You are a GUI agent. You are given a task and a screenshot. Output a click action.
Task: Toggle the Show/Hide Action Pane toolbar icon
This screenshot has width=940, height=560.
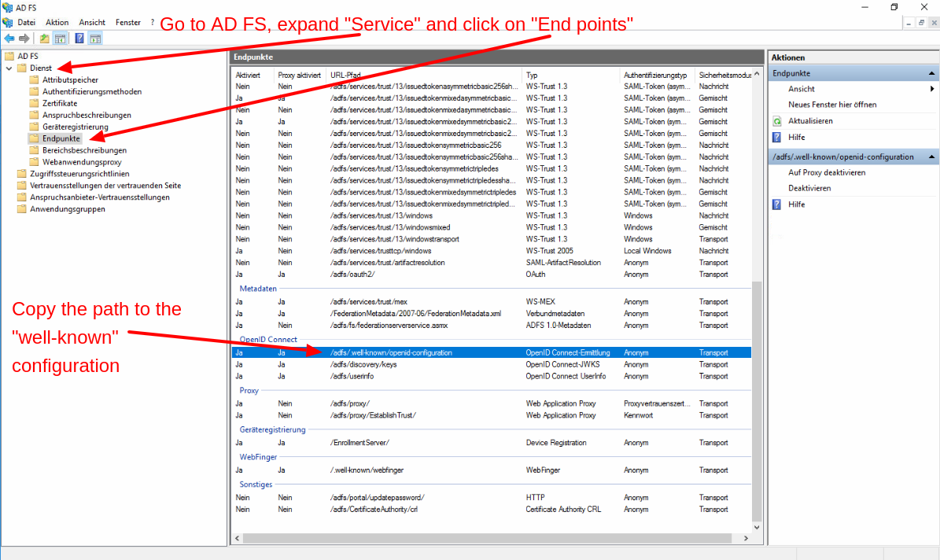pyautogui.click(x=95, y=39)
